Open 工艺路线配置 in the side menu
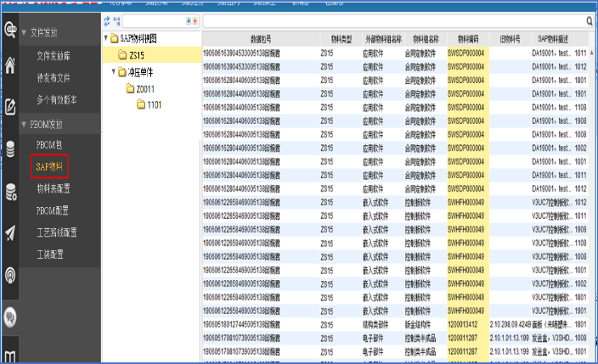 coord(58,232)
